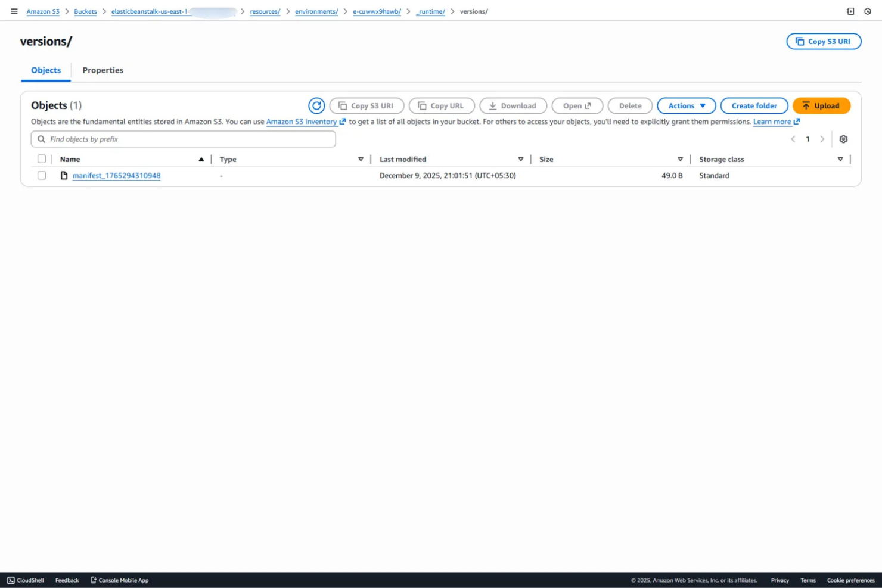Check the manifest_1765294310948 row checkbox
This screenshot has width=882, height=588.
point(42,175)
